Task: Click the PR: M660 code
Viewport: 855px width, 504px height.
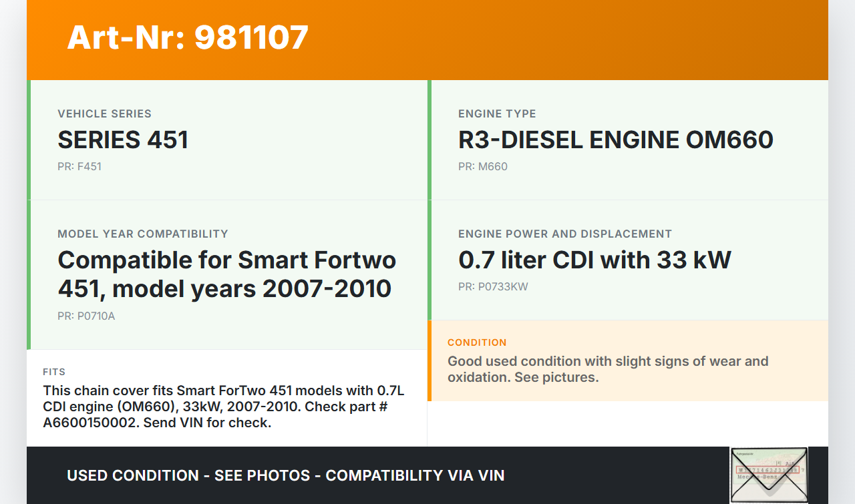Action: pos(483,166)
